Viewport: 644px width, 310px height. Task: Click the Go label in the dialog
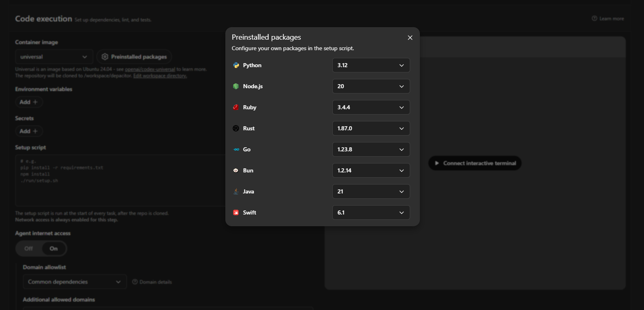(x=247, y=149)
